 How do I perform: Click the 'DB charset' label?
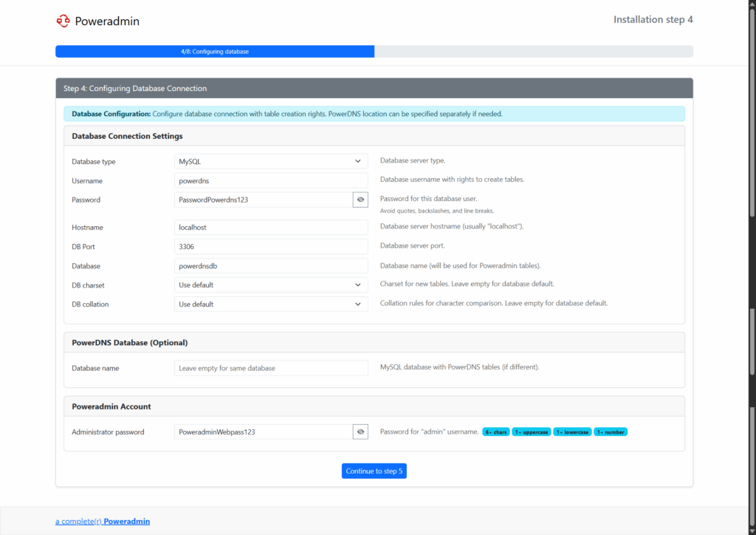pyautogui.click(x=89, y=285)
